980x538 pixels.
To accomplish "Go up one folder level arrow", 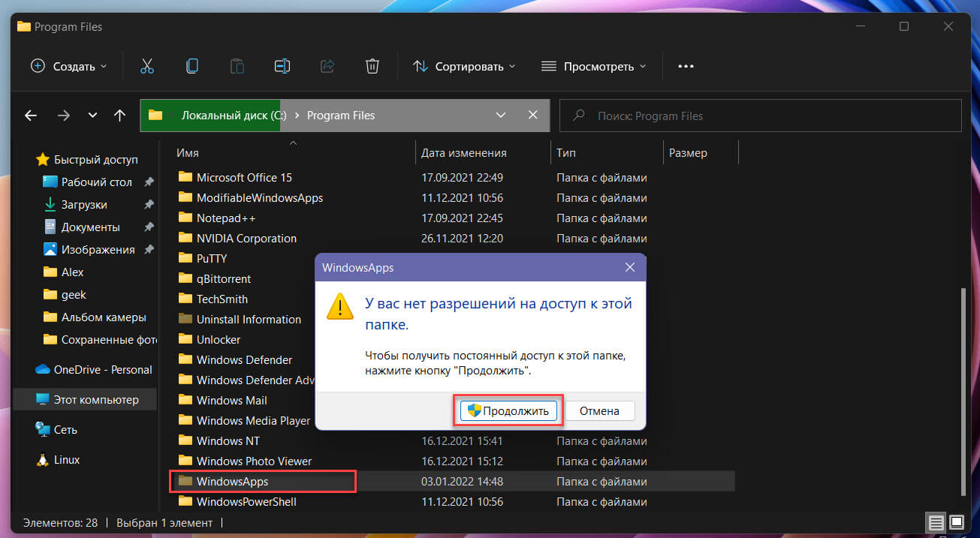I will (x=119, y=116).
